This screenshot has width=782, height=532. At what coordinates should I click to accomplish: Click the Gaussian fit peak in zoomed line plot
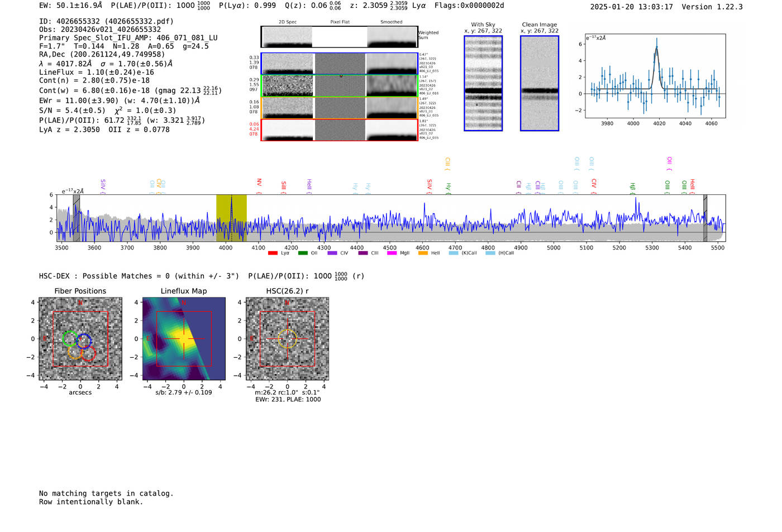[656, 48]
